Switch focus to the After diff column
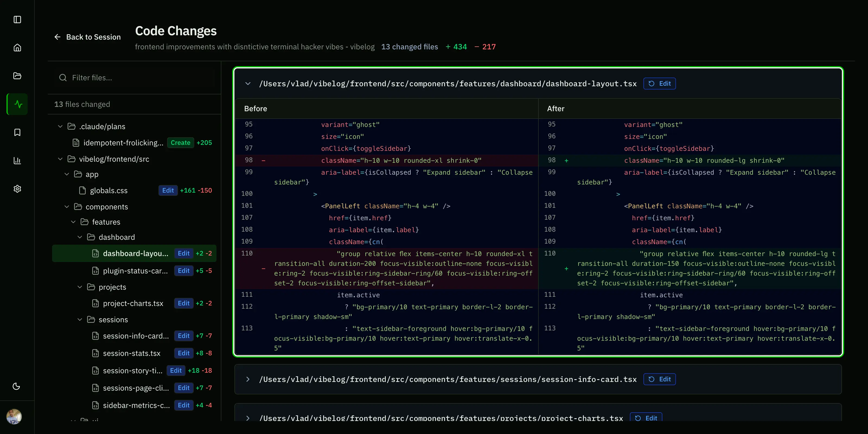The image size is (868, 434). 556,108
